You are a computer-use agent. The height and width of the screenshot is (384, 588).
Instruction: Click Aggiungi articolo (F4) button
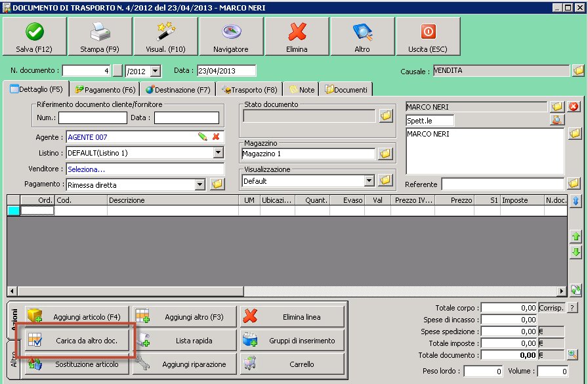77,317
